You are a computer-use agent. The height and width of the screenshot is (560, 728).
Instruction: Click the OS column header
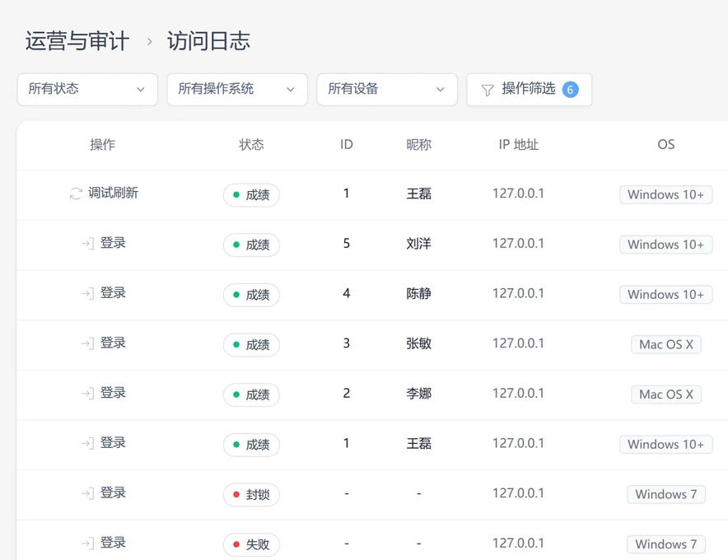[665, 144]
